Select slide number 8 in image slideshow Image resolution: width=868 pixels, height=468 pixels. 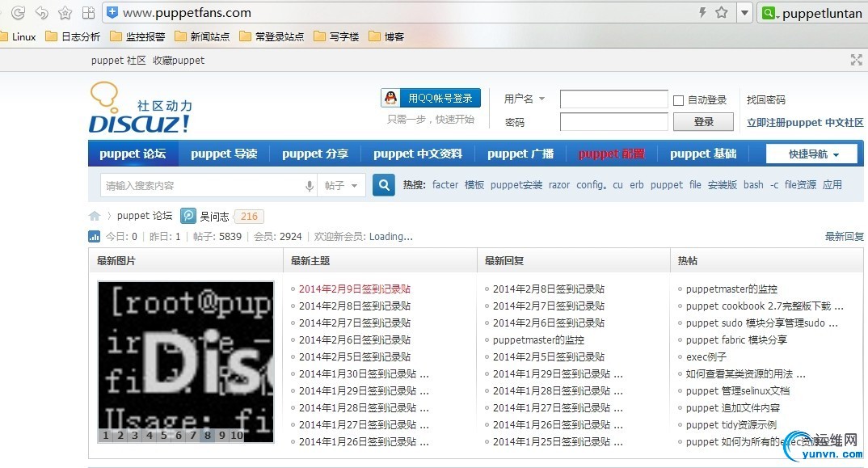pos(208,436)
